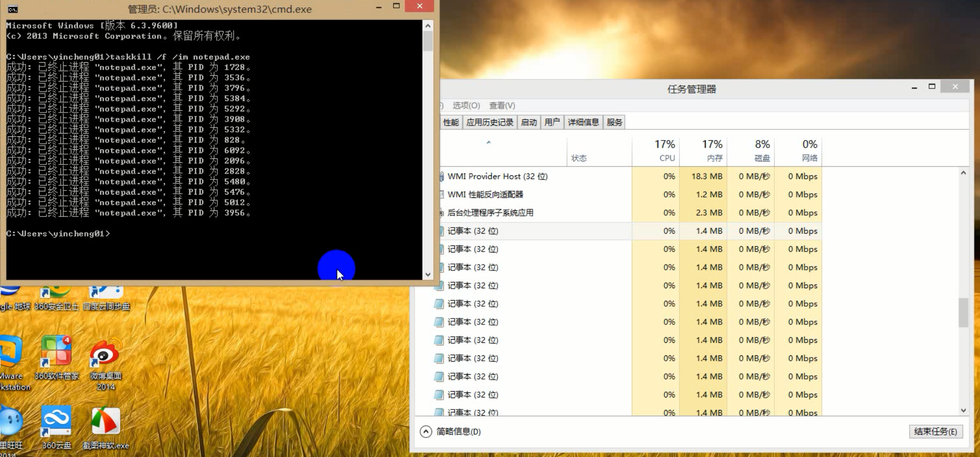
Task: Click the cmd output line with PID 828
Action: pos(125,140)
